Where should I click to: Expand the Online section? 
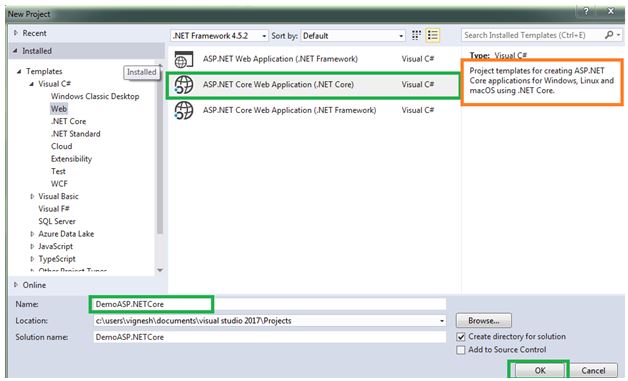tap(16, 285)
